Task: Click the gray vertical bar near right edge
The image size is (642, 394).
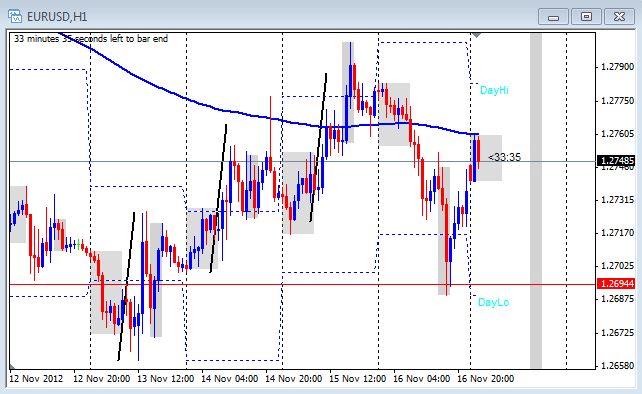Action: 536,201
